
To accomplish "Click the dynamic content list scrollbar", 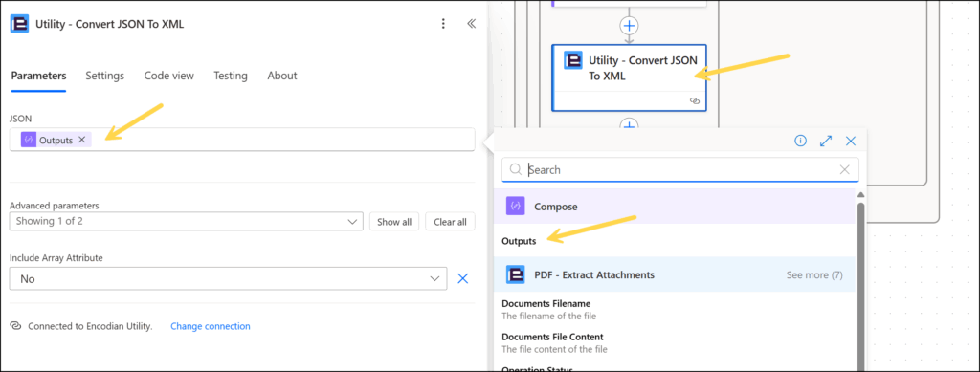I will point(860,287).
